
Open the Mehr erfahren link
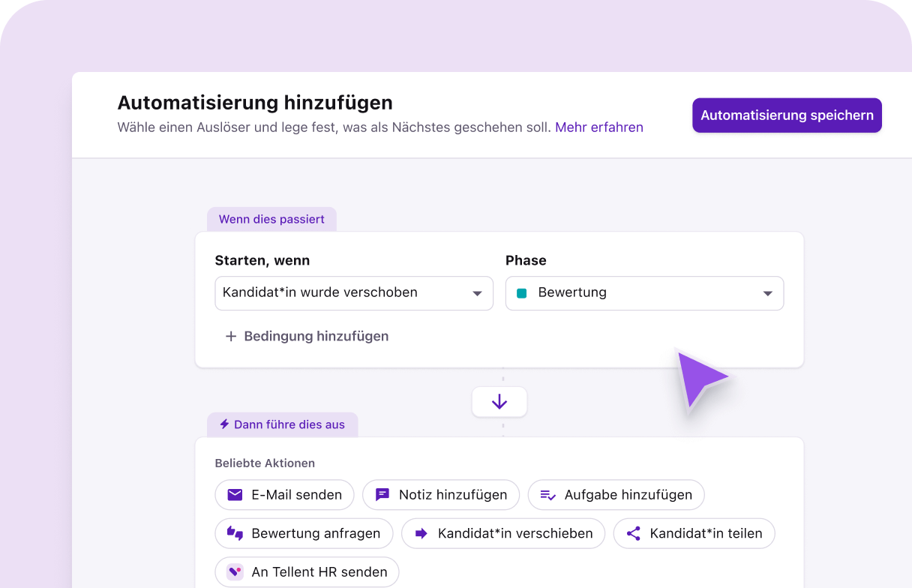coord(598,127)
